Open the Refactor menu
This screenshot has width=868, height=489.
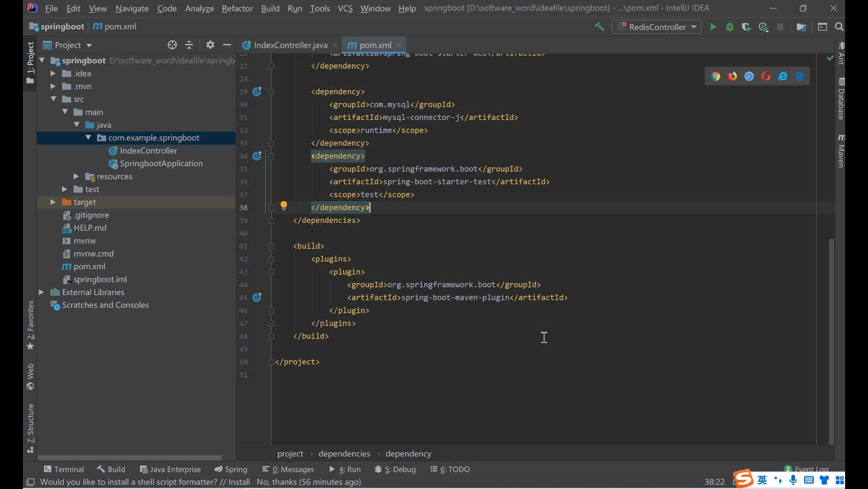pos(237,8)
